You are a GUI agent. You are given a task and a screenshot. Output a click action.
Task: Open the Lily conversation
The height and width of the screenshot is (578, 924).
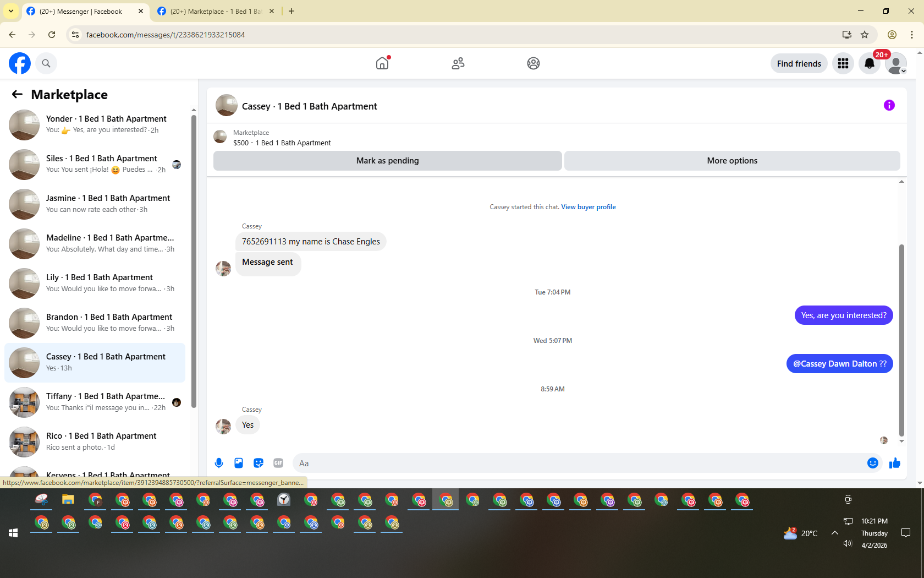95,283
